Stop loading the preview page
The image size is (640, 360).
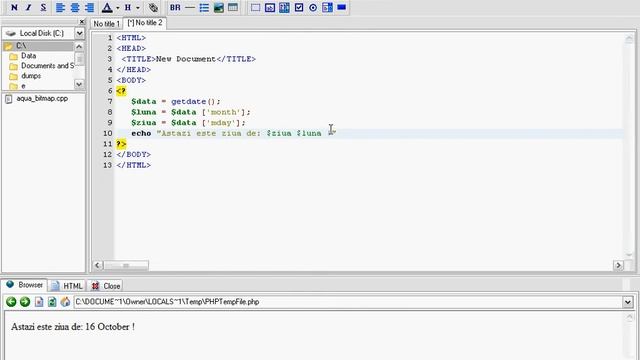coord(39,302)
